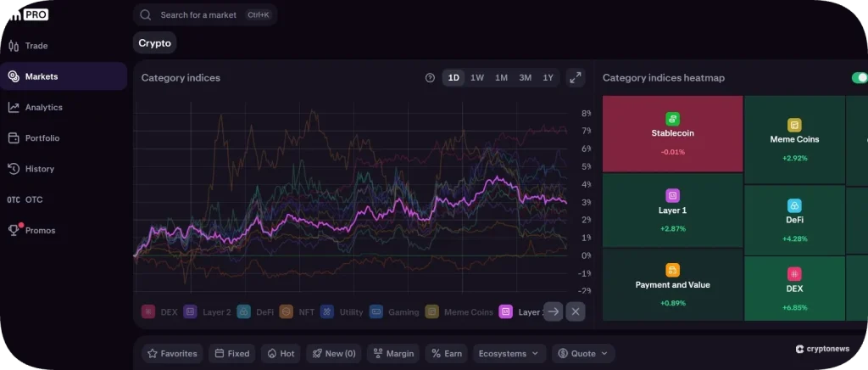The width and height of the screenshot is (868, 370).
Task: Toggle the Category indices heatmap switch
Action: click(860, 78)
